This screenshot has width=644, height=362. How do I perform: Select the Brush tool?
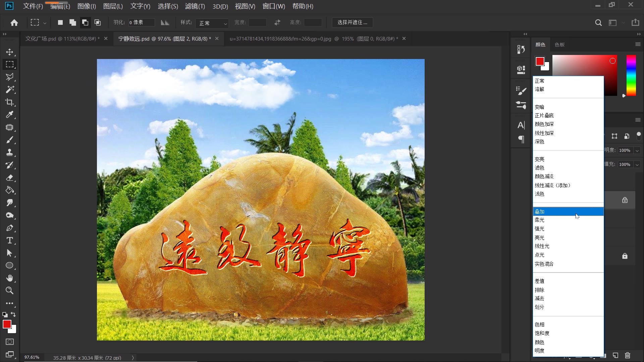10,140
